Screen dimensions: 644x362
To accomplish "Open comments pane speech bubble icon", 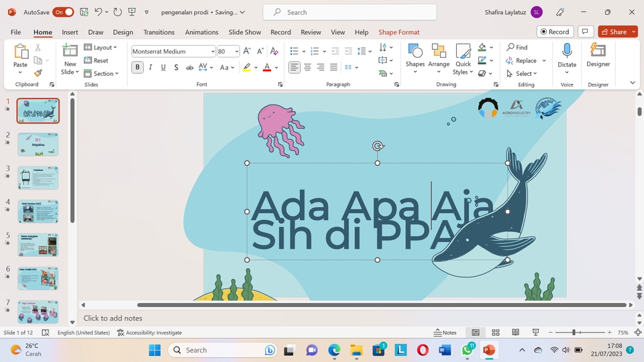I will click(586, 32).
